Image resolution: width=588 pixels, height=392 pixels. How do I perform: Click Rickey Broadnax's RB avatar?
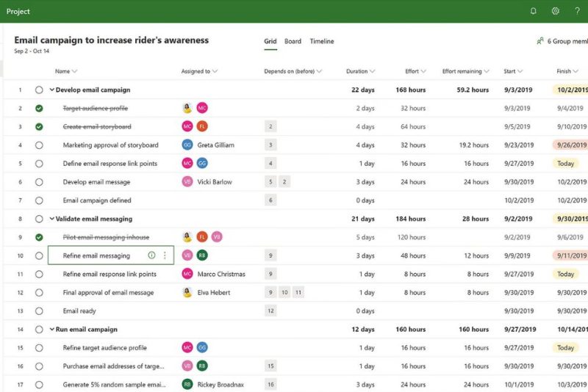click(187, 384)
